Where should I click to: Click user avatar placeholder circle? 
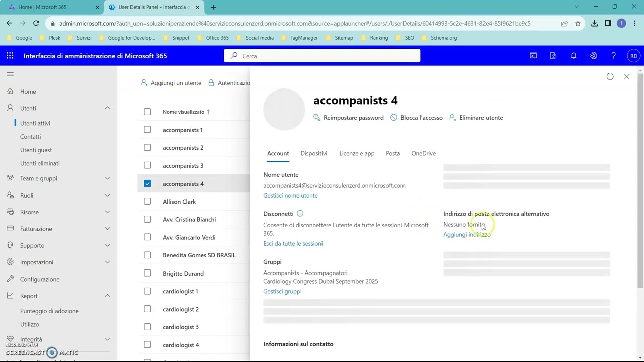tap(284, 110)
